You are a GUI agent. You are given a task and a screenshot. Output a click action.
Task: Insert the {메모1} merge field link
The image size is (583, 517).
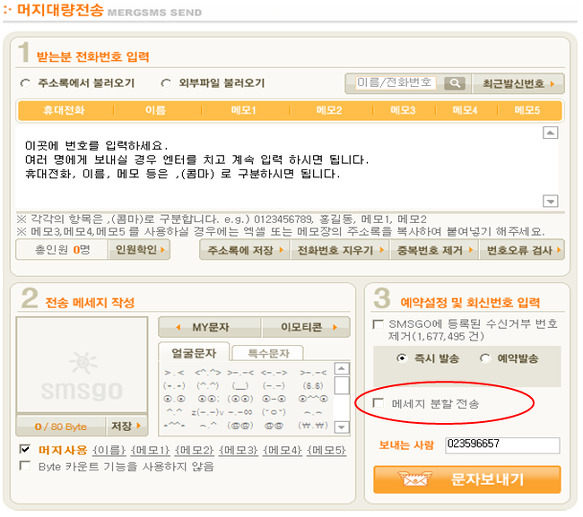[x=150, y=450]
